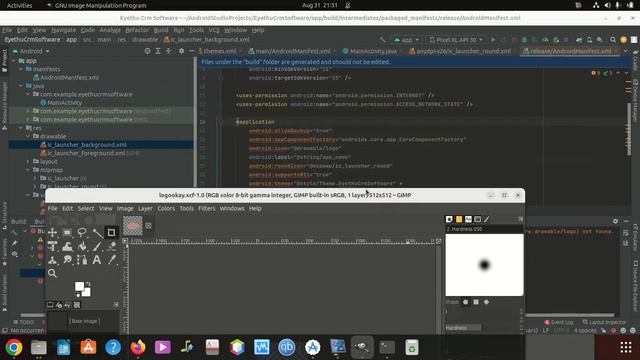Open Layout Inspector tool window
This screenshot has width=640, height=360.
(604, 322)
